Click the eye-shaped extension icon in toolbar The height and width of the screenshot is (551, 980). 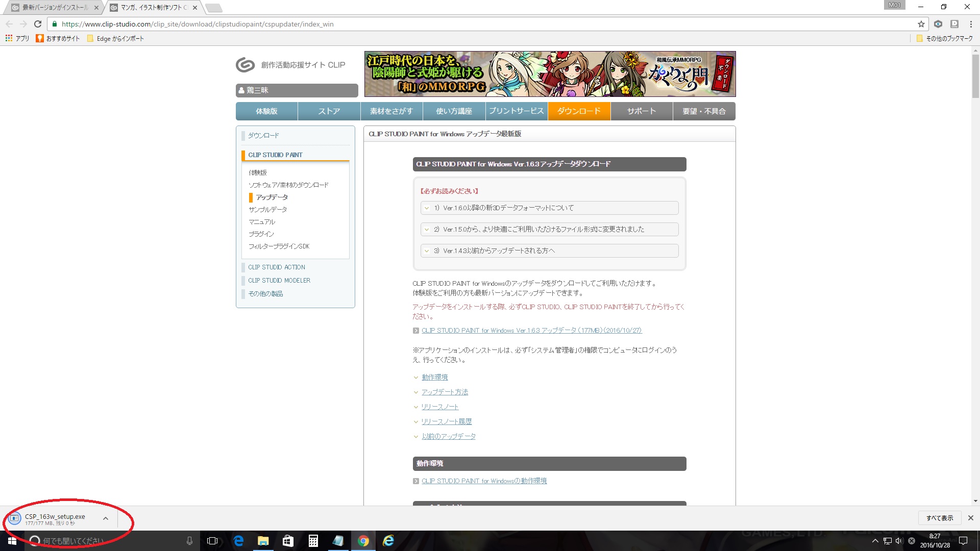[x=938, y=24]
